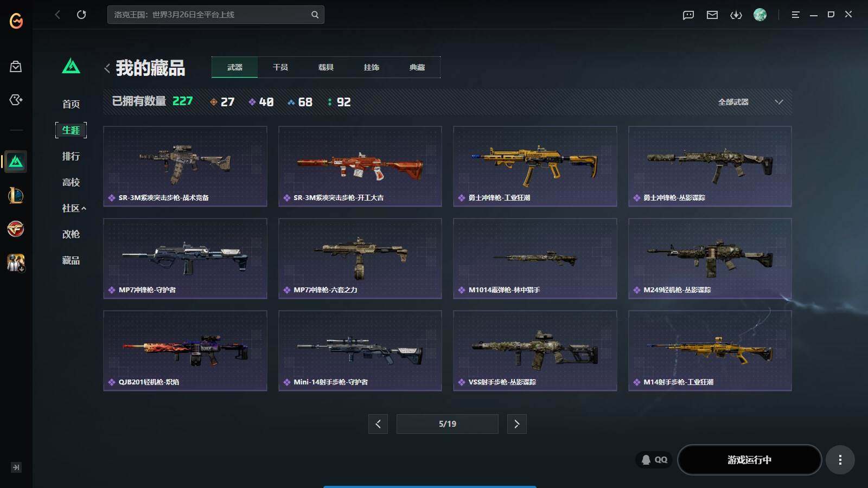This screenshot has width=868, height=488.
Task: Click the QQ login icon button
Action: coord(654,460)
